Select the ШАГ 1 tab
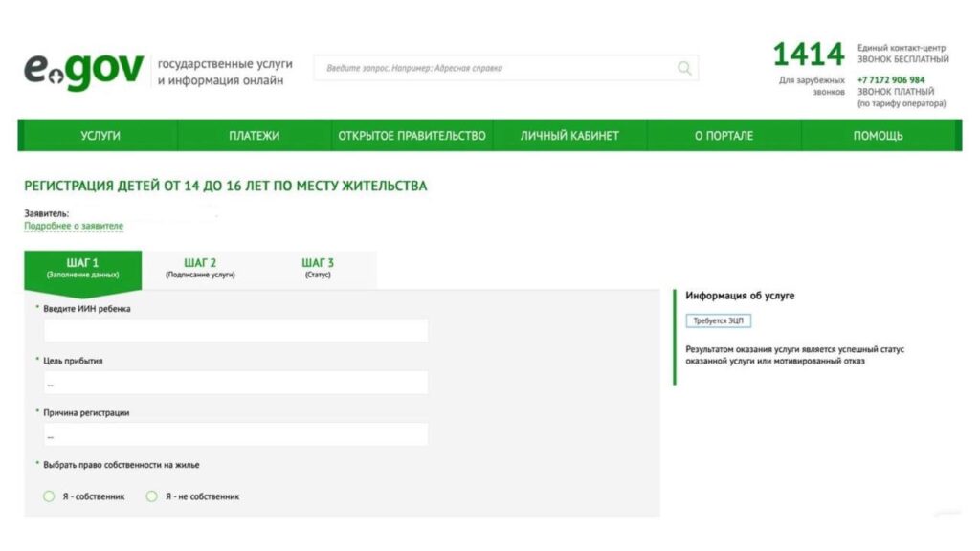 (82, 269)
